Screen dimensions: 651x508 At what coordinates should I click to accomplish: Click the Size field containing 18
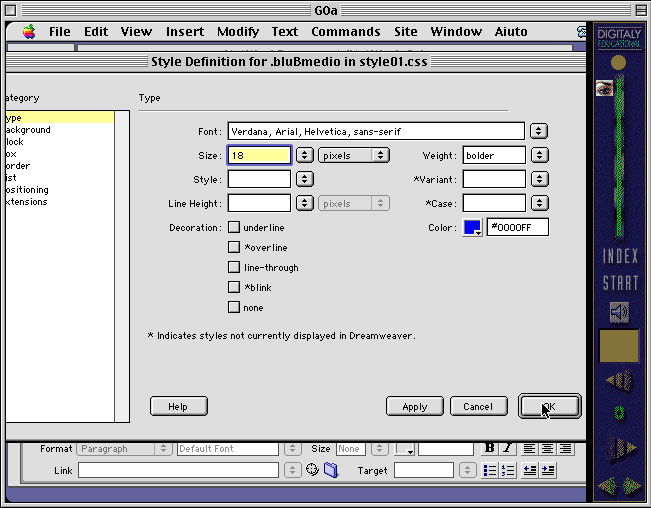point(259,155)
